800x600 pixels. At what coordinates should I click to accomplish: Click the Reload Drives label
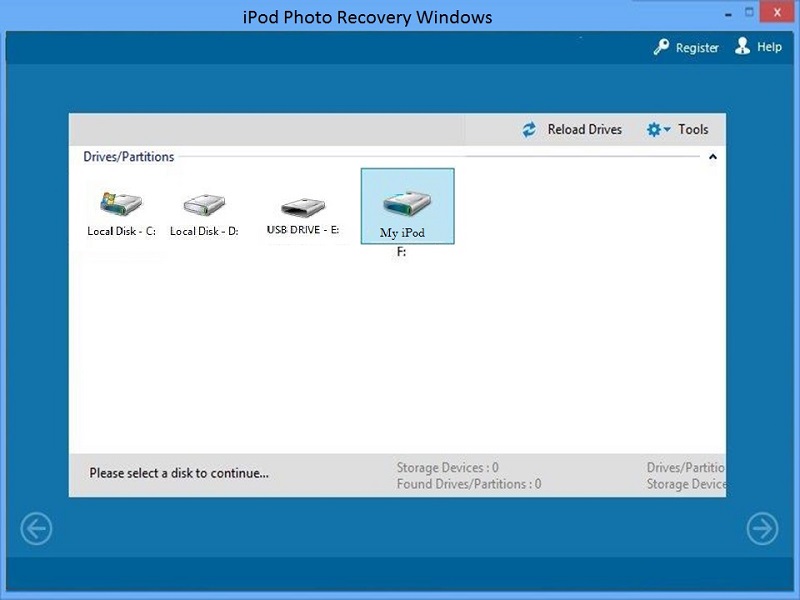(x=585, y=130)
